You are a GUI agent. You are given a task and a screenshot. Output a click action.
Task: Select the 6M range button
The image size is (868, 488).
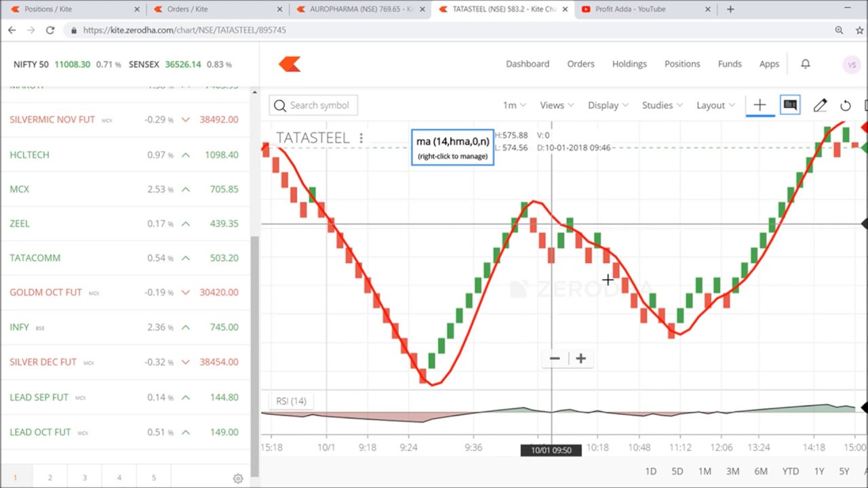click(760, 471)
